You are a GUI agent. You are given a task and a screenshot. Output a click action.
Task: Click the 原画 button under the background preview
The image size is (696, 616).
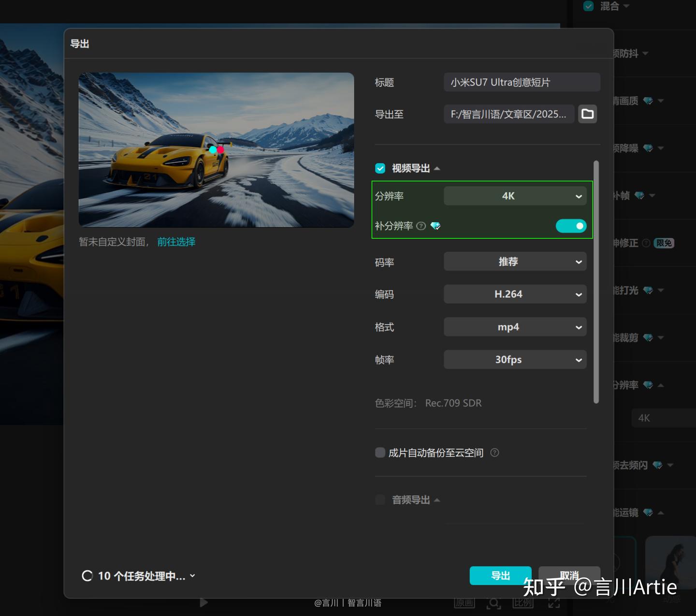pos(464,603)
